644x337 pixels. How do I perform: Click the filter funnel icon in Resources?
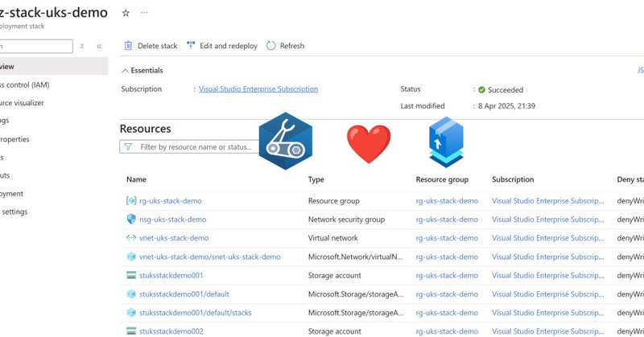pyautogui.click(x=128, y=146)
